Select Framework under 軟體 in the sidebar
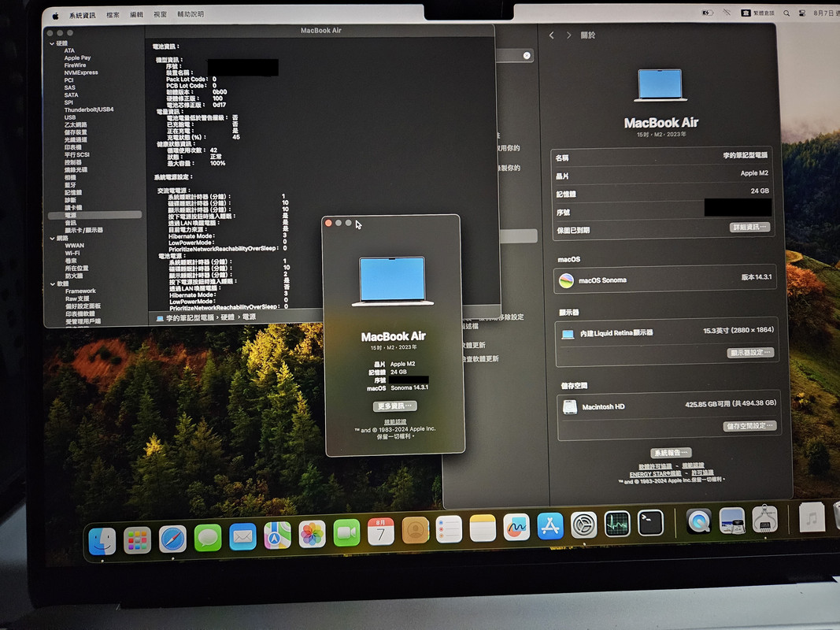 (x=80, y=291)
